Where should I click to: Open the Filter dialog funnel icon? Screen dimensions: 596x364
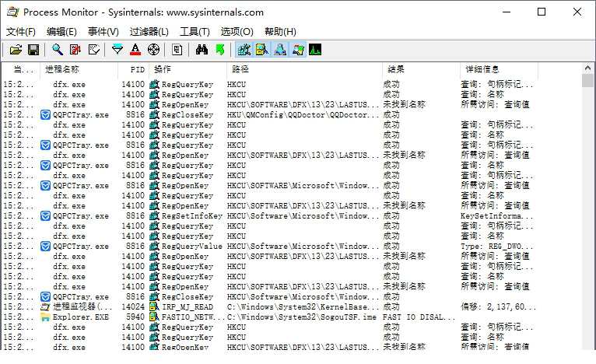click(x=117, y=50)
